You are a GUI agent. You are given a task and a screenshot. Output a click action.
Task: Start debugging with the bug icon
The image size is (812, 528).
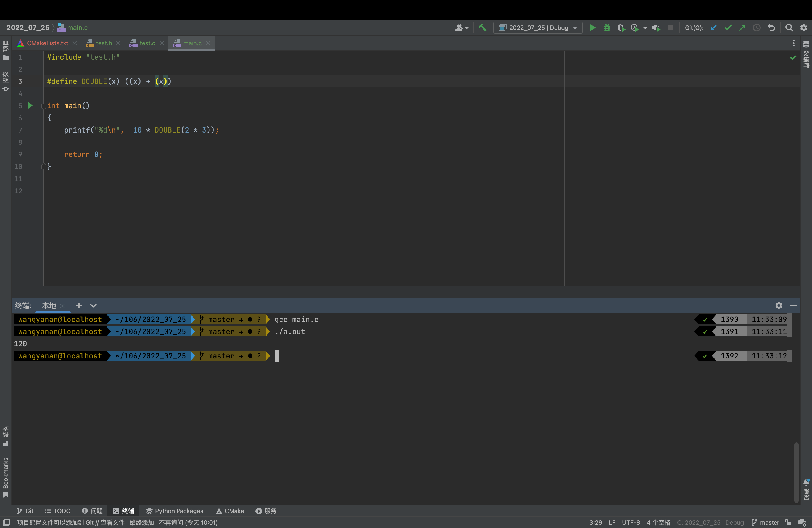coord(607,28)
